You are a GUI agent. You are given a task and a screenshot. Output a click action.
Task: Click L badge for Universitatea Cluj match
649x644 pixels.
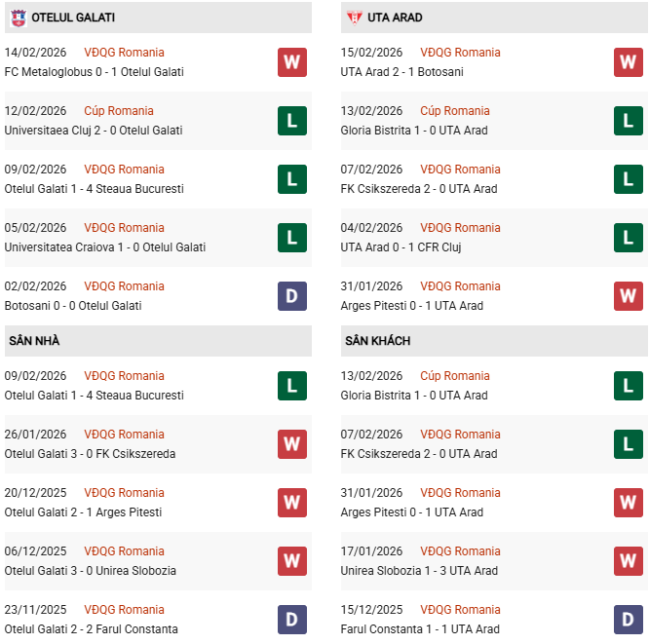pyautogui.click(x=291, y=121)
